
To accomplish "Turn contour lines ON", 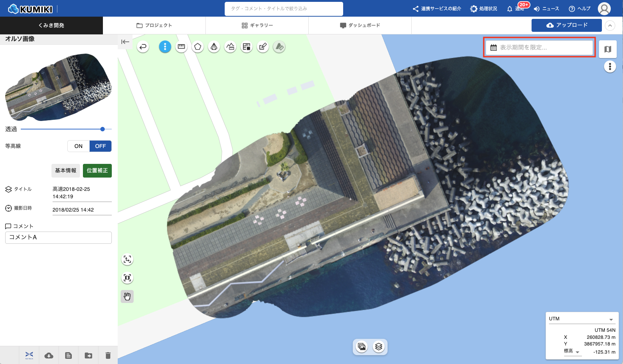I will 78,146.
